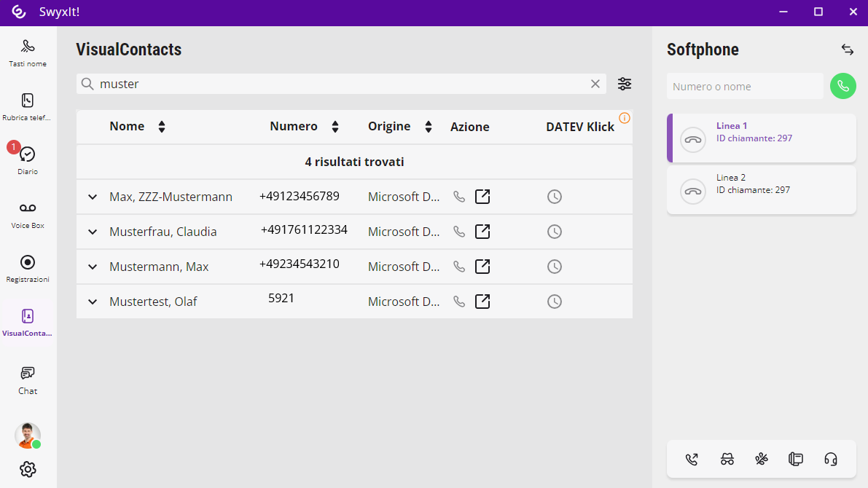Clear the muster search text

point(595,84)
